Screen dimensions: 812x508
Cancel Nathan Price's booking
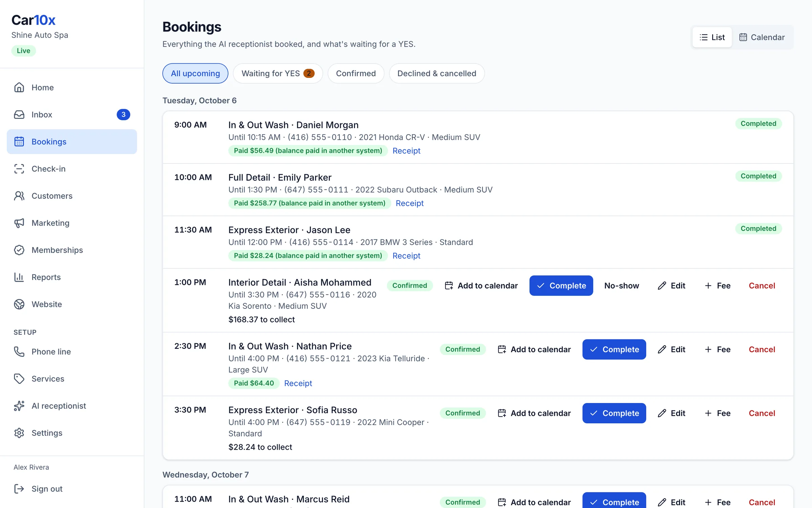pyautogui.click(x=762, y=349)
